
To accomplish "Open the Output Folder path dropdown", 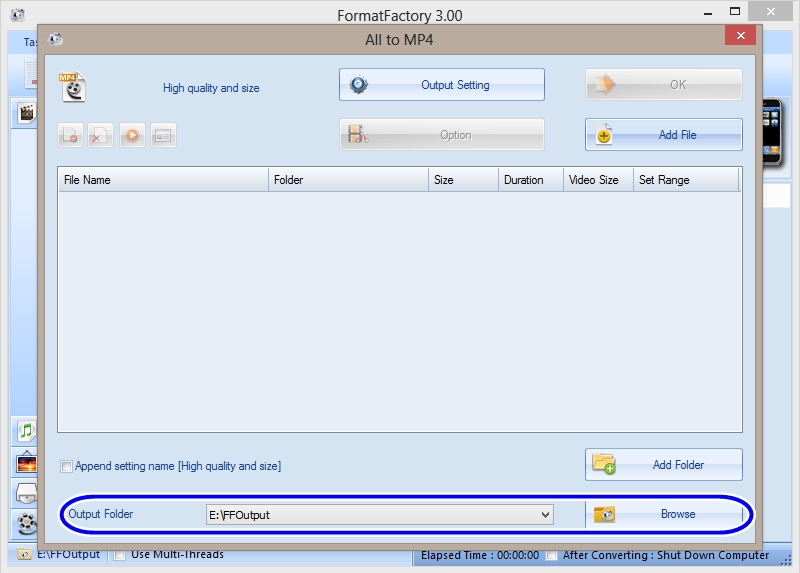I will [x=545, y=515].
